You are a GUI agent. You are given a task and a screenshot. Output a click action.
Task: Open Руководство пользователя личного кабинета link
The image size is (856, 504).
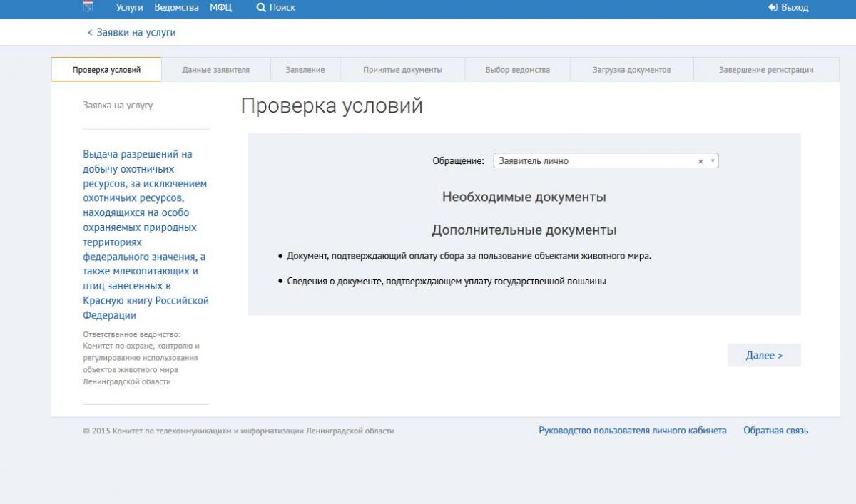pos(632,431)
